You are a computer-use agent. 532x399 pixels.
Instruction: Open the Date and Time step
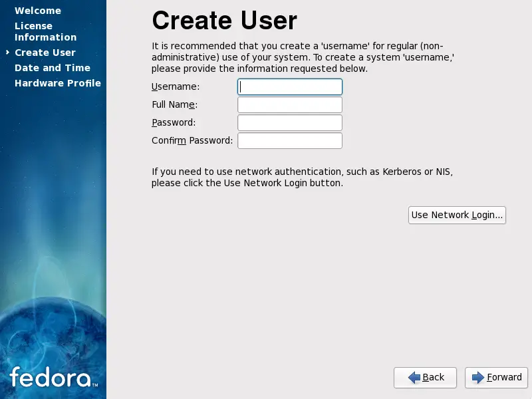53,67
